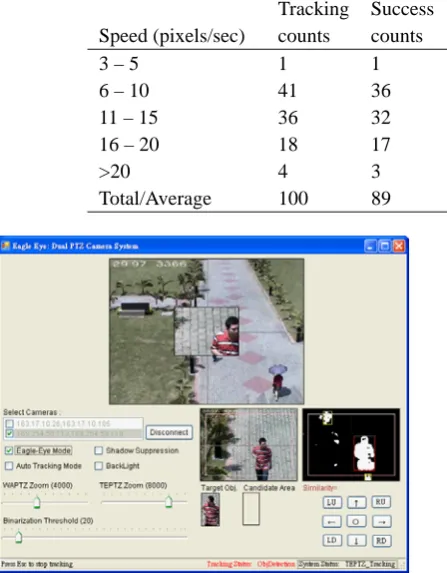The height and width of the screenshot is (573, 447).
Task: Click the right arrow pan button
Action: [x=381, y=521]
